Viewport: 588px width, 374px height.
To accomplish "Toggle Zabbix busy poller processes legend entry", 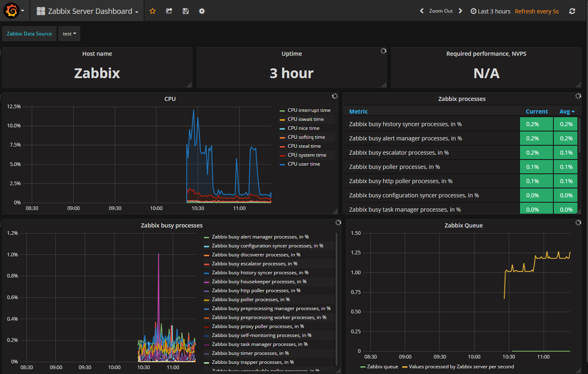I will point(251,300).
